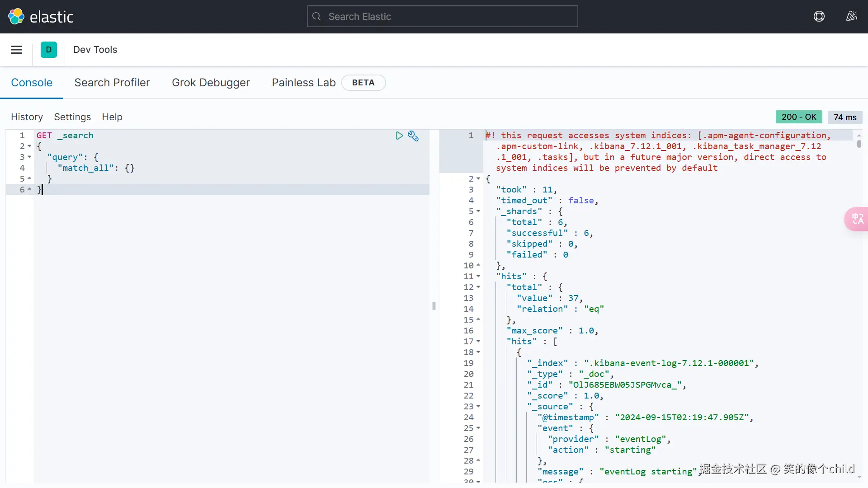Image resolution: width=868 pixels, height=488 pixels.
Task: Click the response pane vertical scrollbar thumb
Action: (859, 144)
